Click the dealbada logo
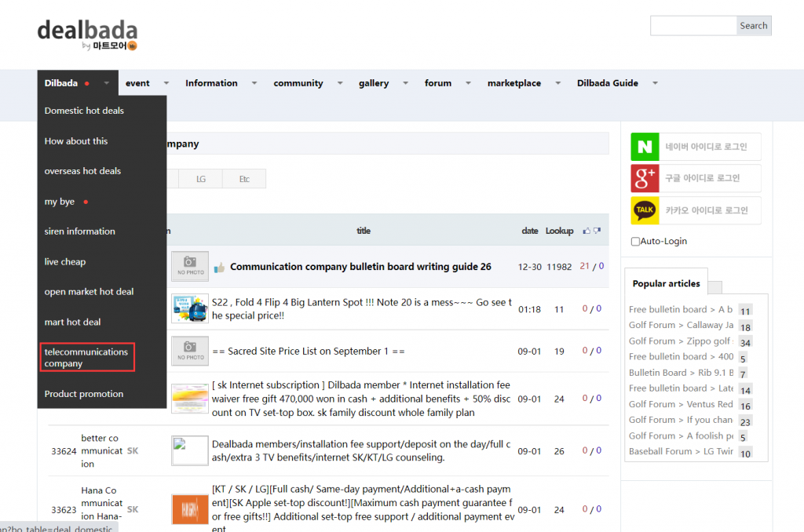This screenshot has width=804, height=532. point(87,35)
